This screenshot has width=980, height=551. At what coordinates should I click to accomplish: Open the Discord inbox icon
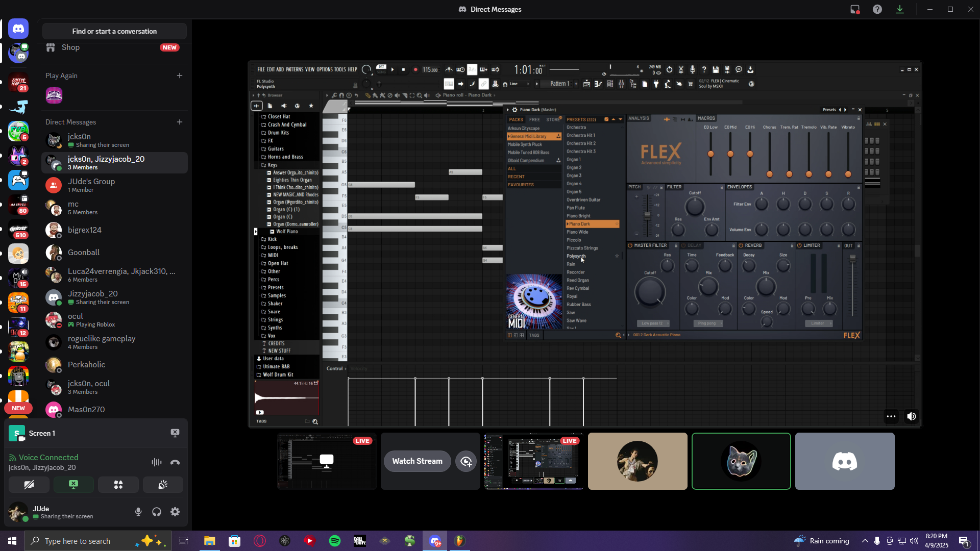pyautogui.click(x=854, y=9)
